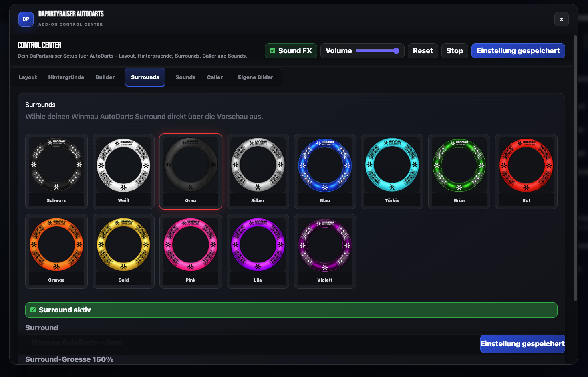
Task: Select the Surrounds tab
Action: click(145, 77)
